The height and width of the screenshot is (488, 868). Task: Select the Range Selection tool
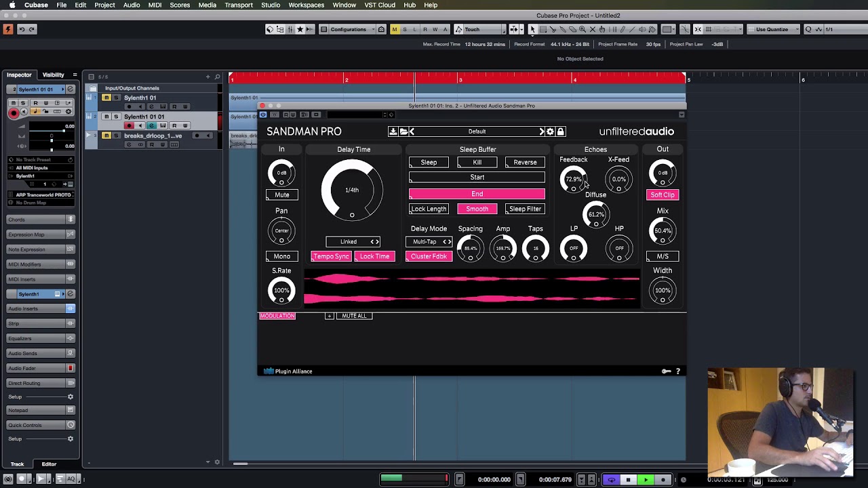click(542, 29)
